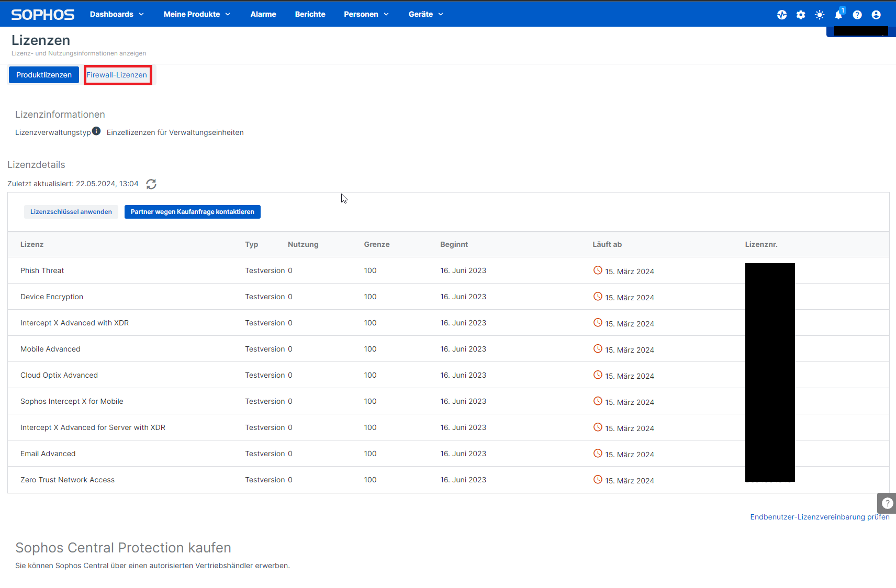The height and width of the screenshot is (588, 896).
Task: Select the Zero Trust Network Access license
Action: click(x=68, y=480)
